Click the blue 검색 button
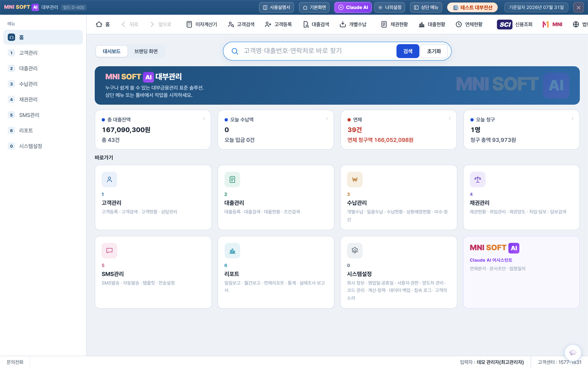 (408, 51)
